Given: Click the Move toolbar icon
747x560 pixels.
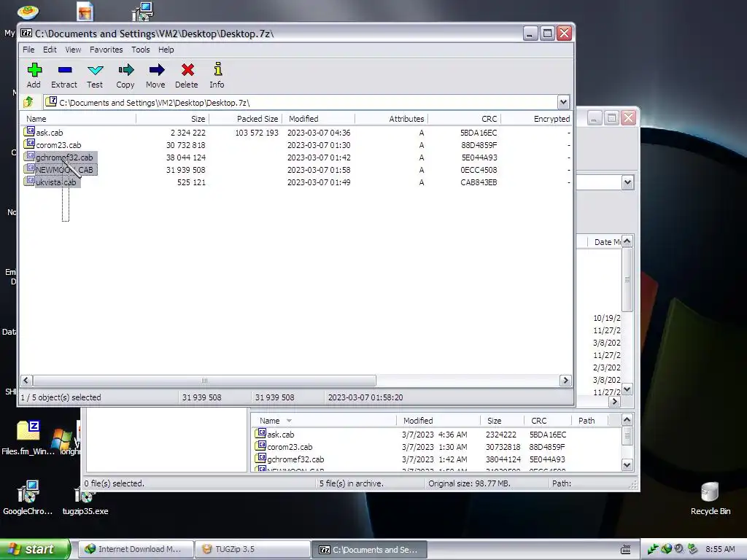Looking at the screenshot, I should [x=156, y=76].
